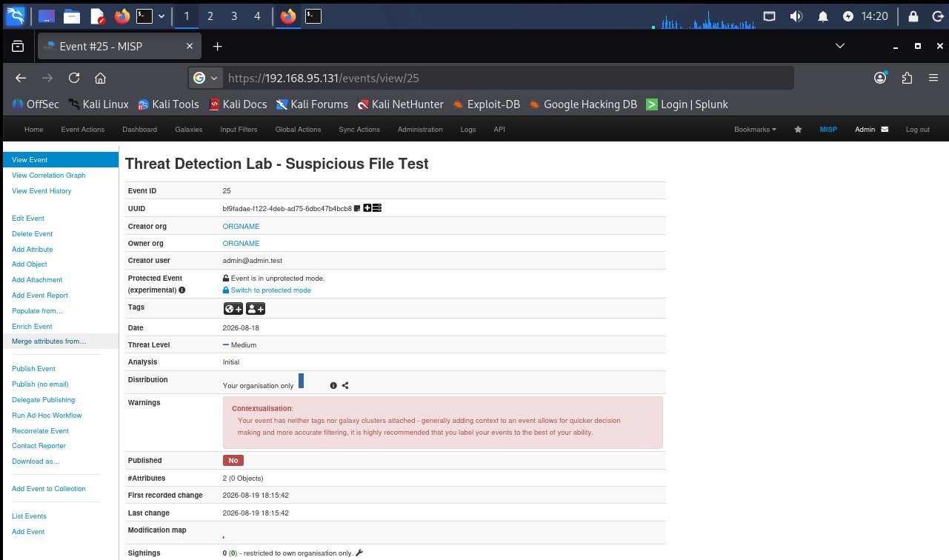The height and width of the screenshot is (560, 949).
Task: Add a global tag with globe button
Action: coord(233,309)
